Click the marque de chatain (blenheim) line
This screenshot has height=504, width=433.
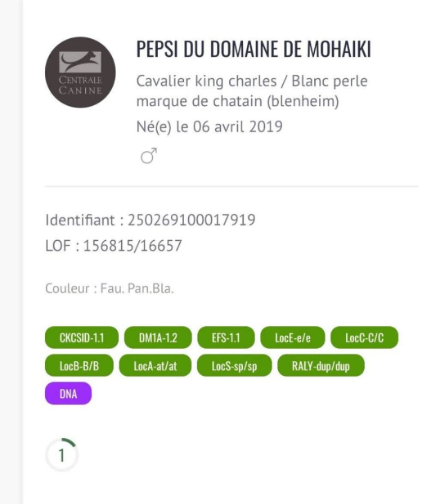point(238,102)
